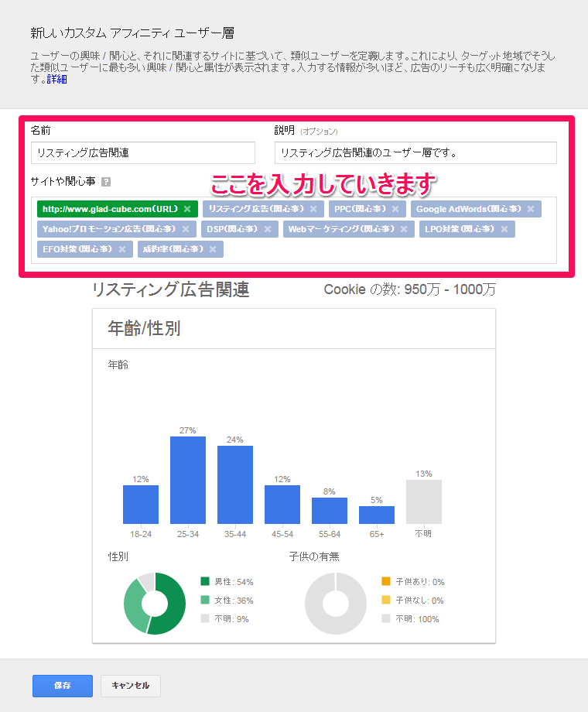The image size is (588, 712).
Task: Click the 不明 gray age bar
Action: tap(424, 501)
